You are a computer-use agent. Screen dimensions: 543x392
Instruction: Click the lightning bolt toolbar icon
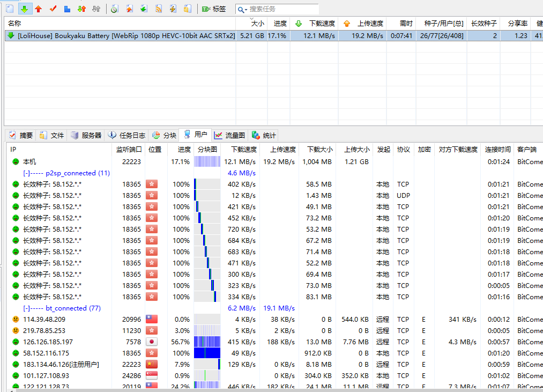(x=173, y=9)
